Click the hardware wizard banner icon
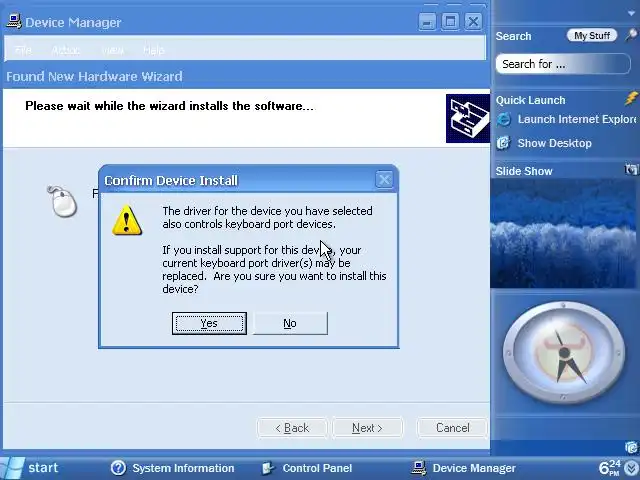Image resolution: width=640 pixels, height=480 pixels. (x=468, y=118)
